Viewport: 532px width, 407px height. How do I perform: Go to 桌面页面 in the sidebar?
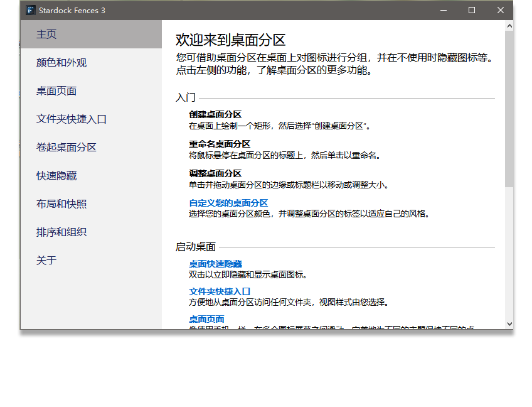[56, 91]
